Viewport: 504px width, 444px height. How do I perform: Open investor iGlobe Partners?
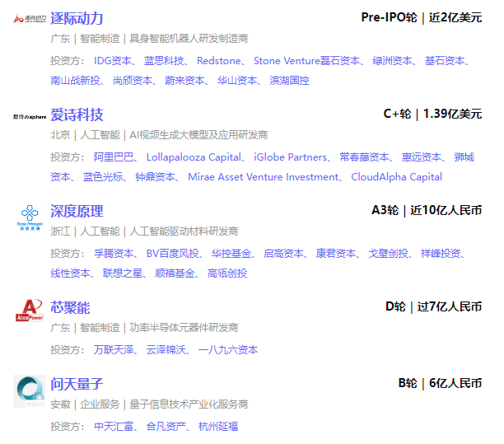pos(290,157)
